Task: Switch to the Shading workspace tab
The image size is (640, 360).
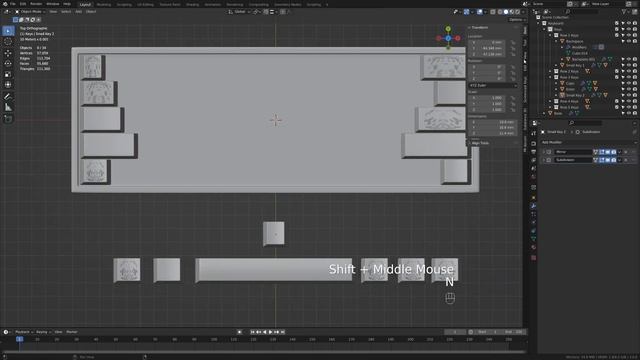Action: point(192,4)
